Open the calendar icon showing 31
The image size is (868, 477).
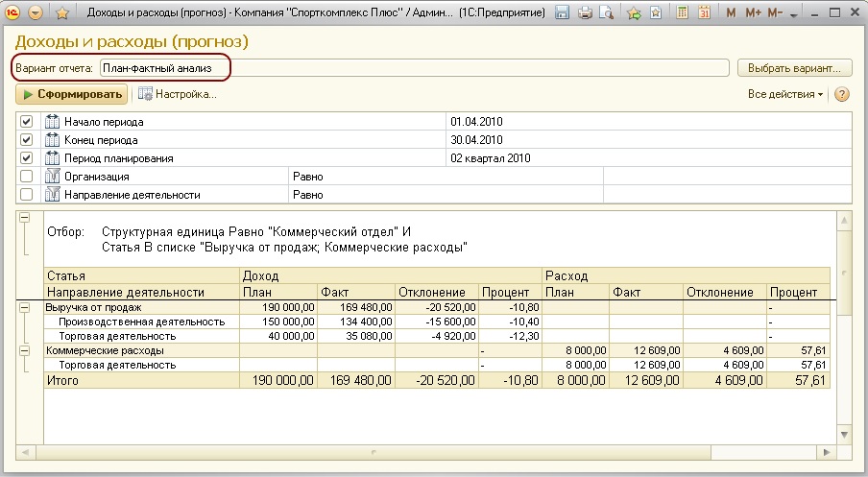click(x=705, y=13)
